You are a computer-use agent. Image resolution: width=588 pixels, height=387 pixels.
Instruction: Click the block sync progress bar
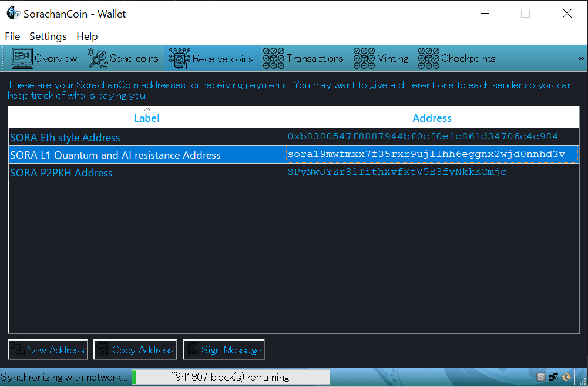click(x=230, y=377)
